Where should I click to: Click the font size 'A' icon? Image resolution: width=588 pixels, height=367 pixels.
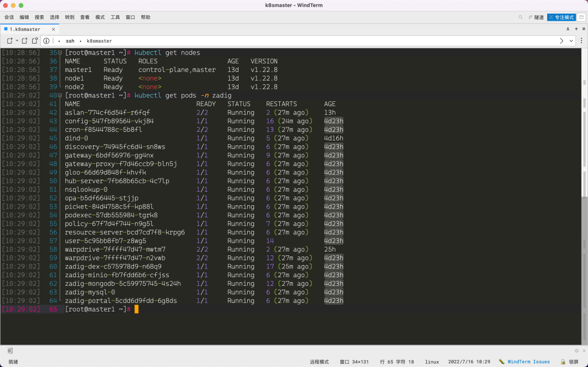tap(568, 29)
